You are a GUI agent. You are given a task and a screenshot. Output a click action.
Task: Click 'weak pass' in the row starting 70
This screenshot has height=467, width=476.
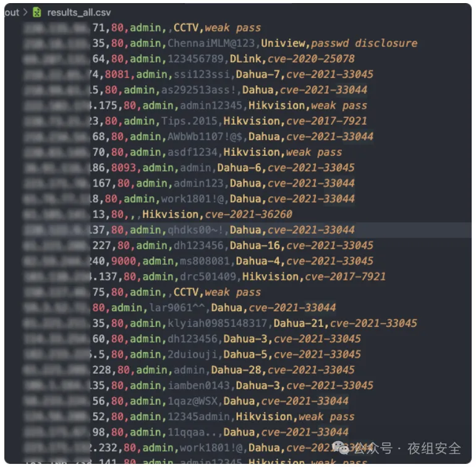(x=314, y=153)
